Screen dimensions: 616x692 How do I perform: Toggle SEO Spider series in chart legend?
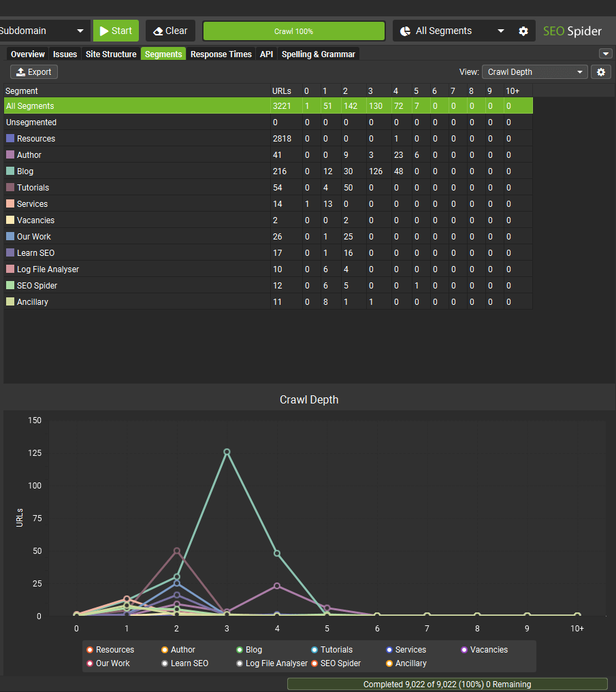click(x=336, y=663)
